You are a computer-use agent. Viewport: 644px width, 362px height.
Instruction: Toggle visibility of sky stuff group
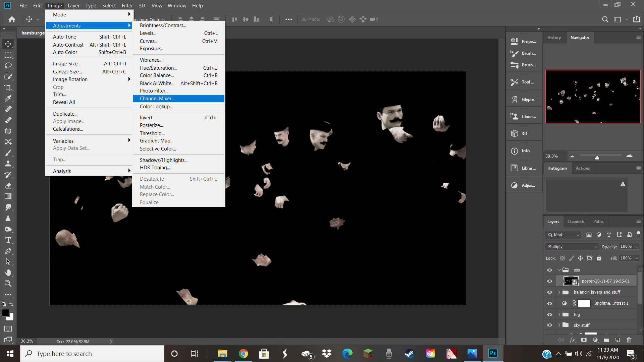tap(549, 325)
